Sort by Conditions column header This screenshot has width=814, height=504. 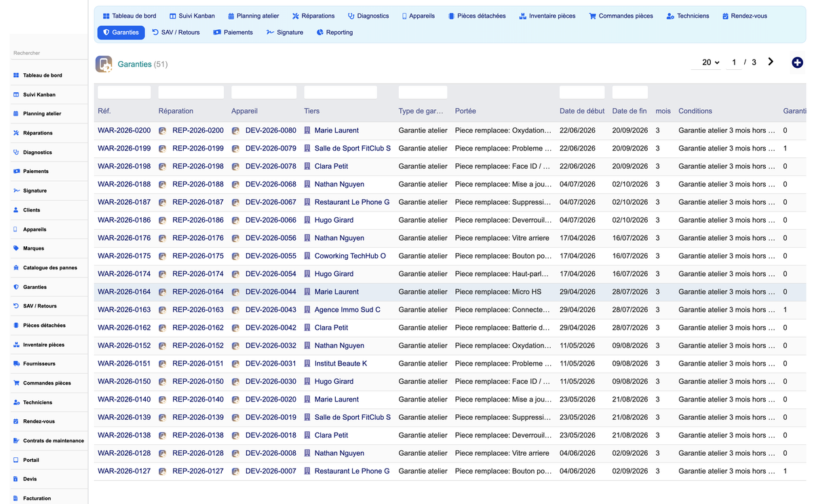pos(695,111)
